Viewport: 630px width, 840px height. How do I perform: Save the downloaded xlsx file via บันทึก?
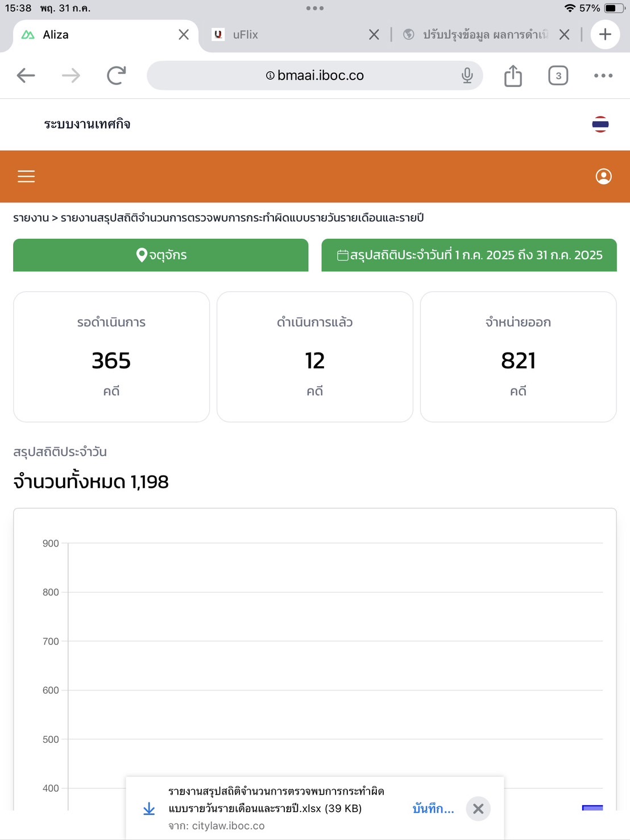pyautogui.click(x=433, y=809)
